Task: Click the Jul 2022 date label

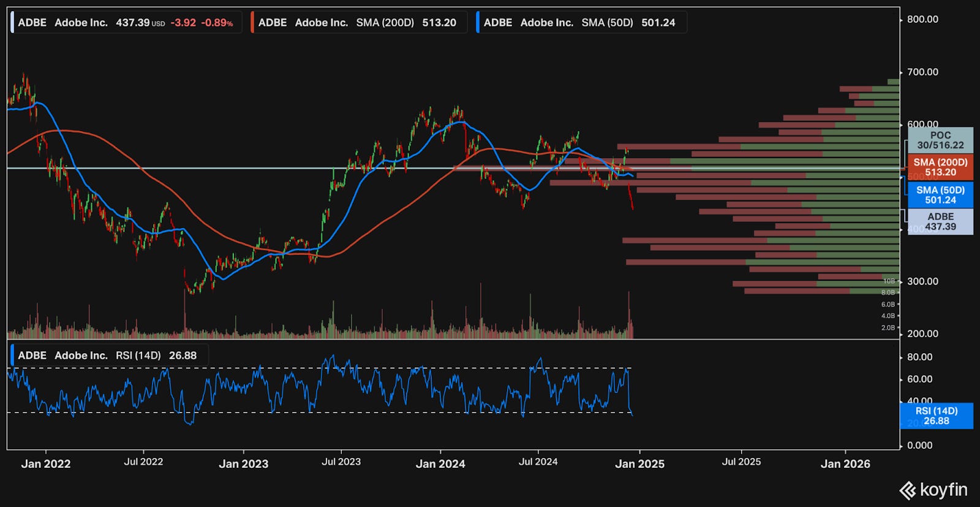Action: coord(143,462)
